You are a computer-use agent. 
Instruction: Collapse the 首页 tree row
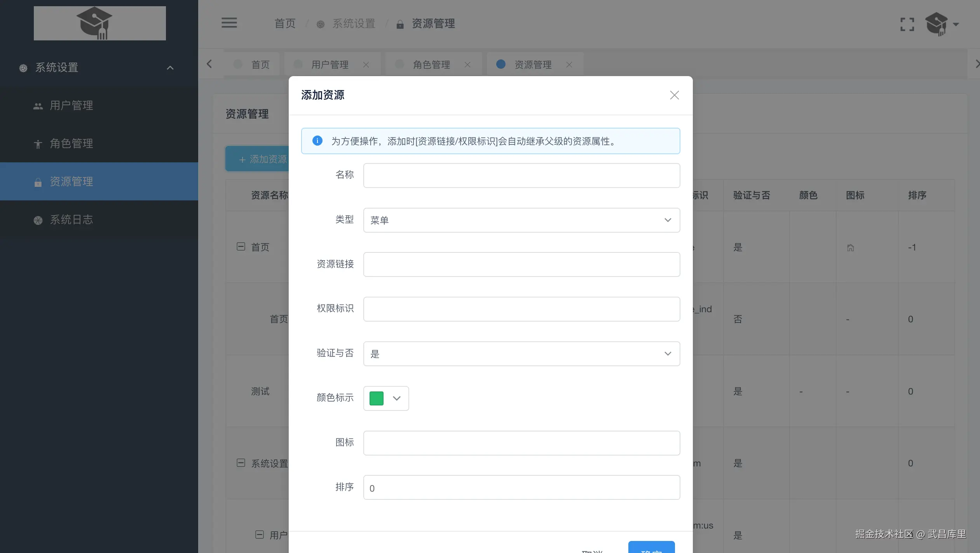click(x=241, y=247)
